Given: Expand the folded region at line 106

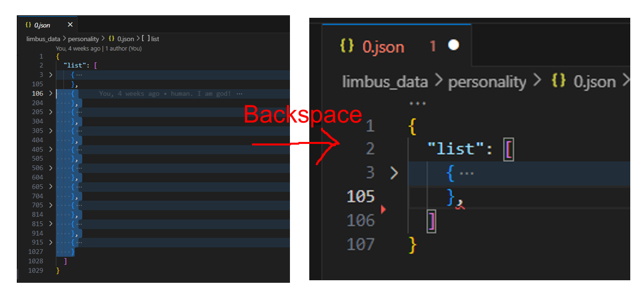Looking at the screenshot, I should 50,94.
